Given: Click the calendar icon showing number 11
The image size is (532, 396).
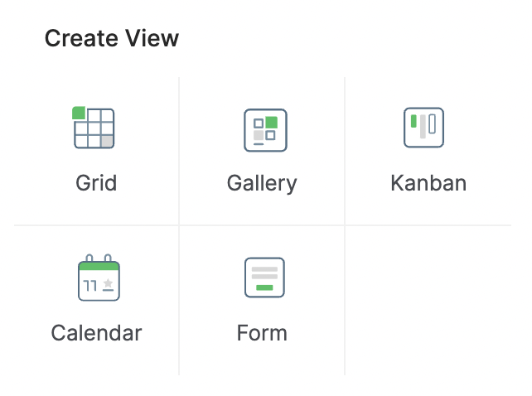Looking at the screenshot, I should tap(99, 279).
